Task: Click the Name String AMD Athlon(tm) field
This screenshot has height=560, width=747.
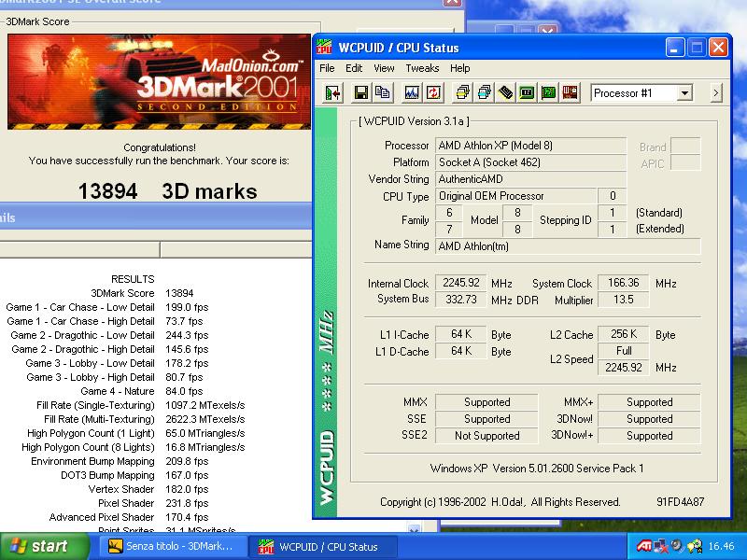Action: [x=568, y=246]
